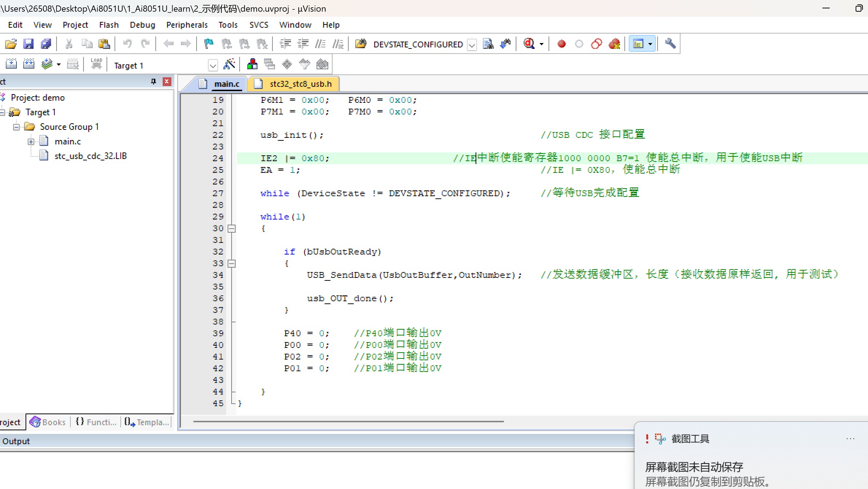
Task: Toggle bookmark with the blue flag icon
Action: pyautogui.click(x=209, y=44)
